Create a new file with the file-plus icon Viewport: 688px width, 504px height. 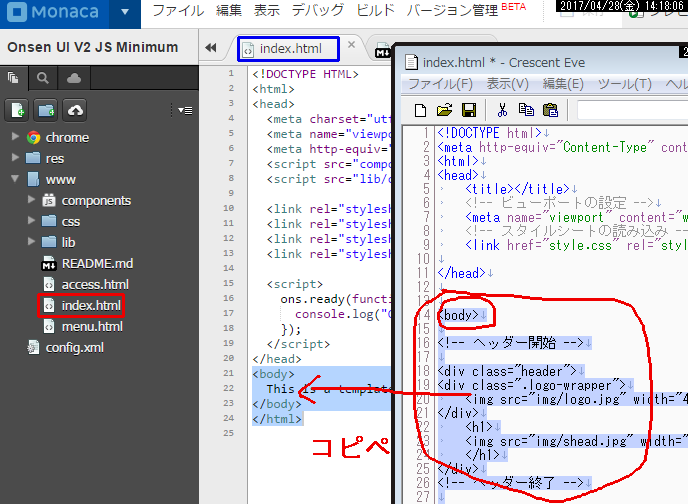click(17, 110)
